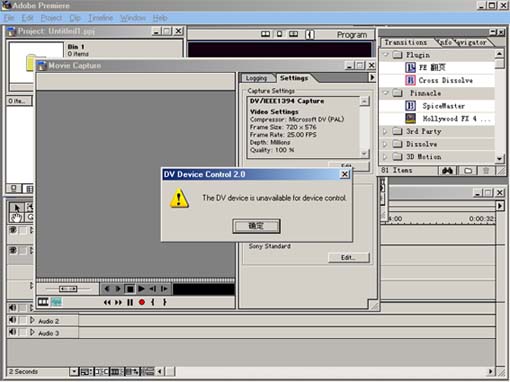Image resolution: width=510 pixels, height=382 pixels.
Task: Click the rewind button in capture controls
Action: pos(107,302)
